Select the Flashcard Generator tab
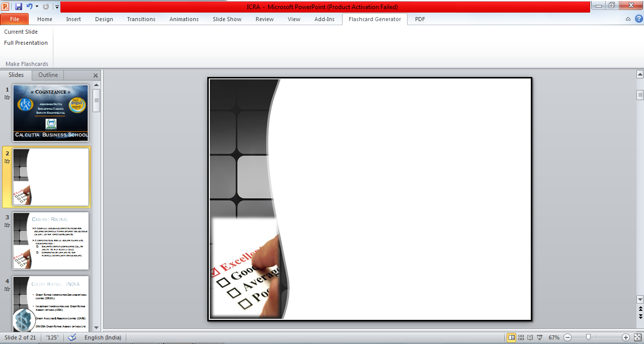Screen dimensions: 644x344 (x=375, y=19)
